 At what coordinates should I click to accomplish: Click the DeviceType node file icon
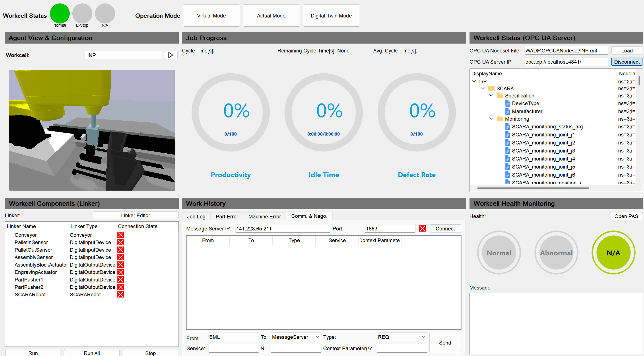pos(507,103)
